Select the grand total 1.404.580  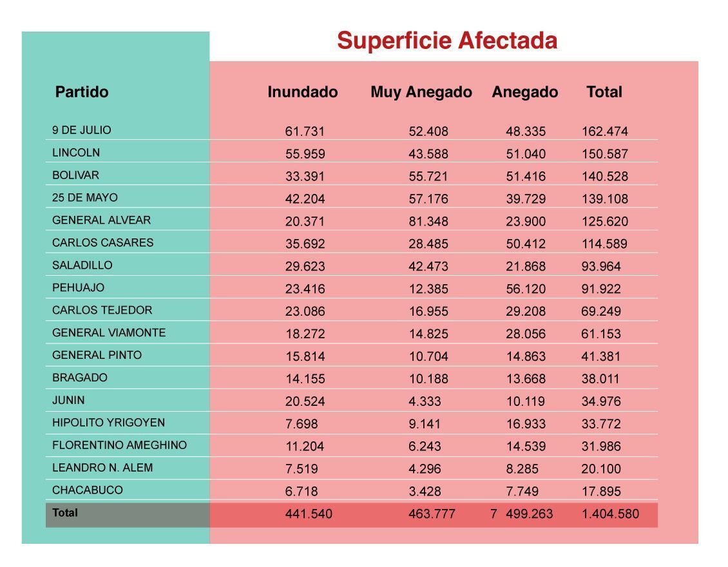pyautogui.click(x=610, y=514)
